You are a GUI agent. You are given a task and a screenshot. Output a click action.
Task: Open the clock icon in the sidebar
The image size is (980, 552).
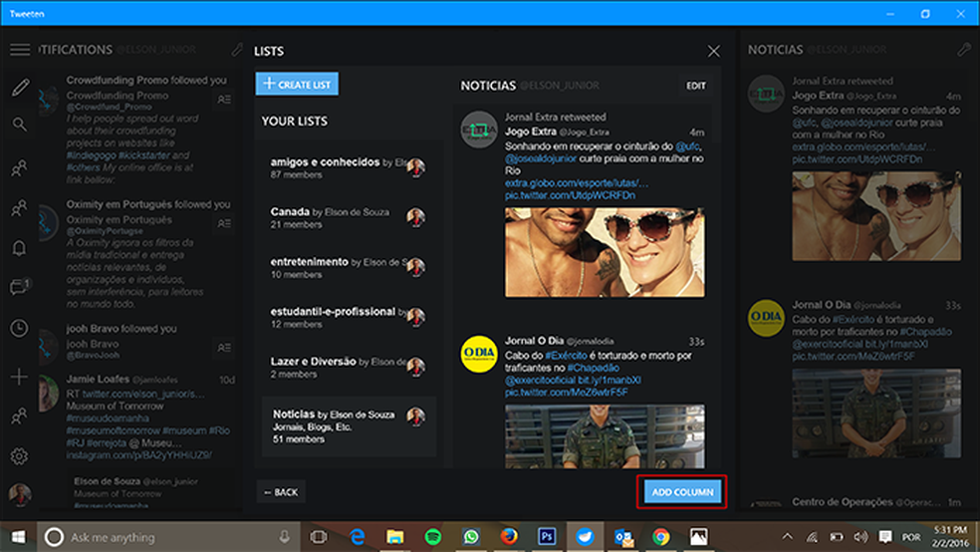19,328
